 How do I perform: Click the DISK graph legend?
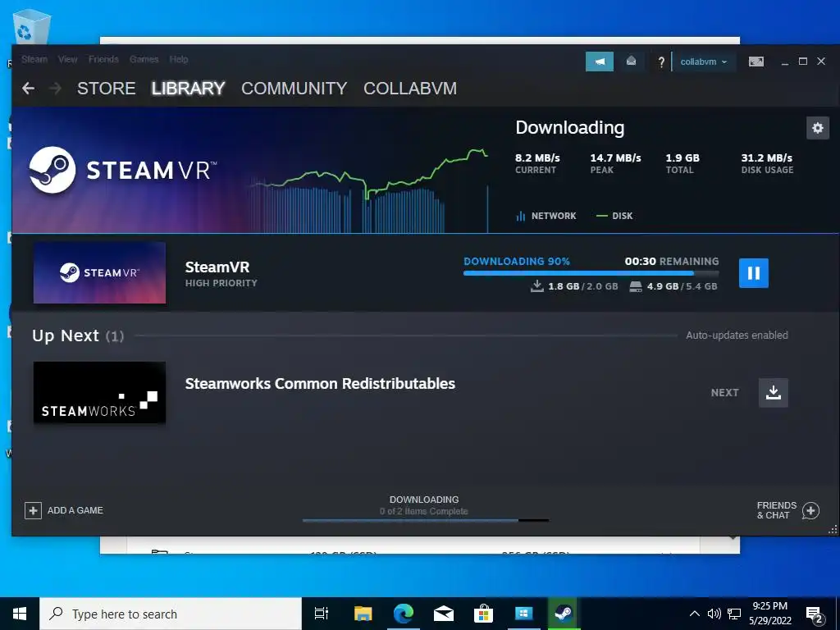click(614, 216)
